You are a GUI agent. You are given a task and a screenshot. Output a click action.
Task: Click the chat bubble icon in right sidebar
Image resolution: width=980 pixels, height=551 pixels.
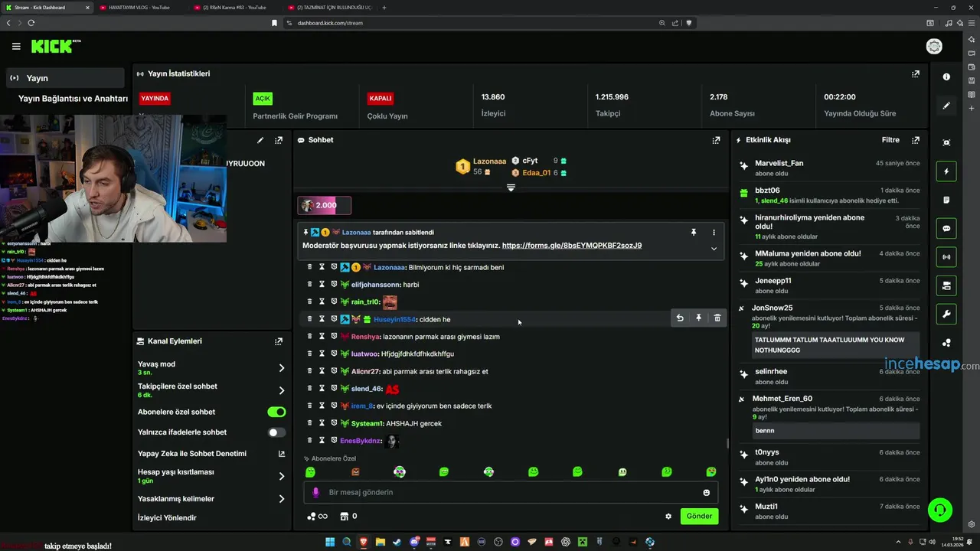[x=946, y=228]
